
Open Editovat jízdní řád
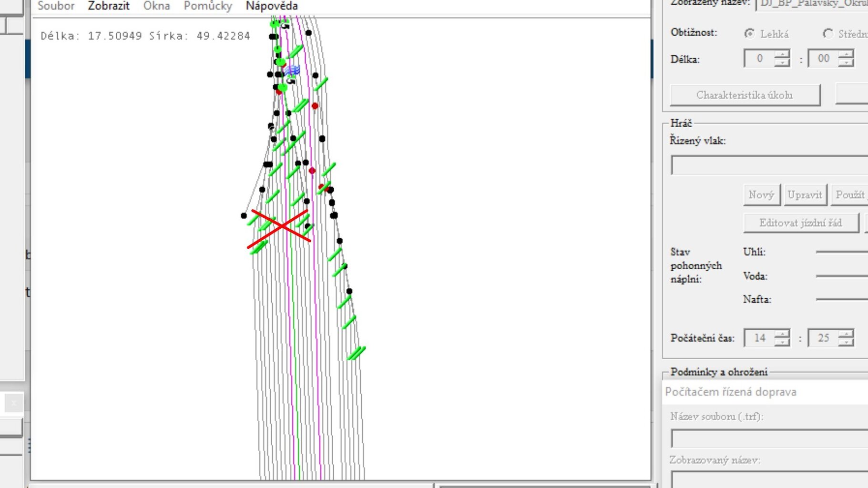click(x=800, y=223)
